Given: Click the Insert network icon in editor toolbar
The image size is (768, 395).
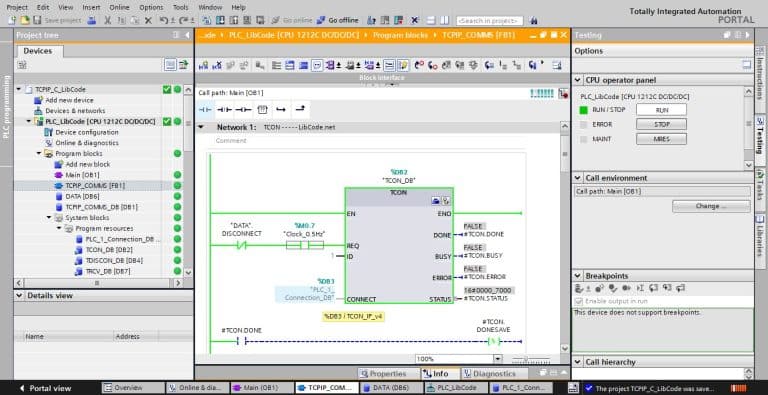Looking at the screenshot, I should pos(204,65).
